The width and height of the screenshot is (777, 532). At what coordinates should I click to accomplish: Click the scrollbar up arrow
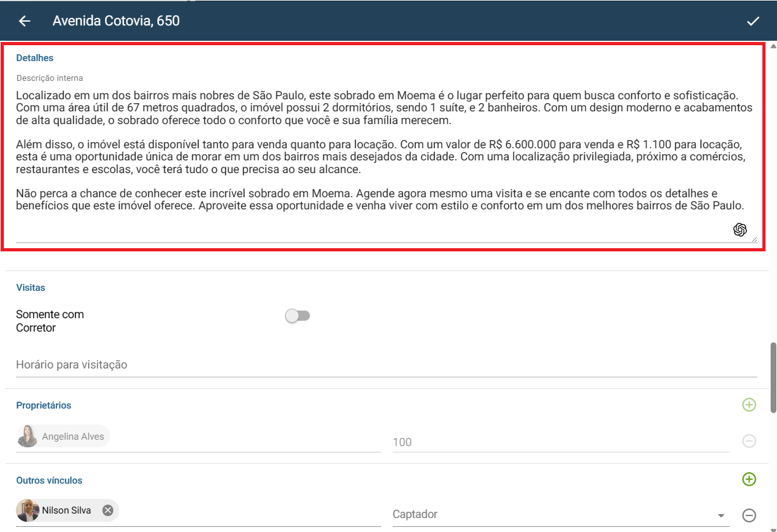click(773, 47)
